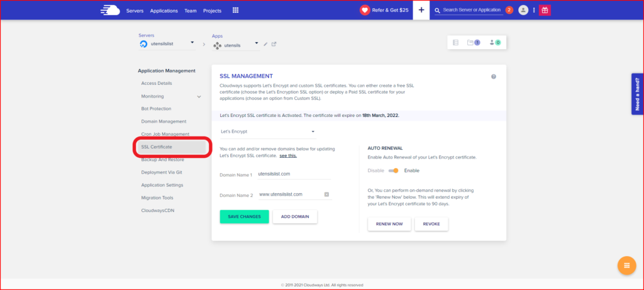Open the user account avatar
Screen dimensions: 644x290
point(523,10)
